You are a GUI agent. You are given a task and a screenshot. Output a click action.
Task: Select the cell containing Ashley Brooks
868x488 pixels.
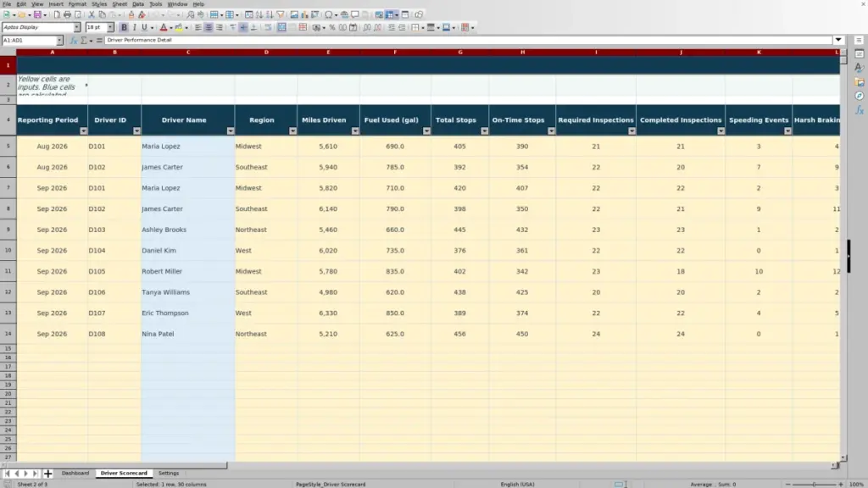coord(187,230)
